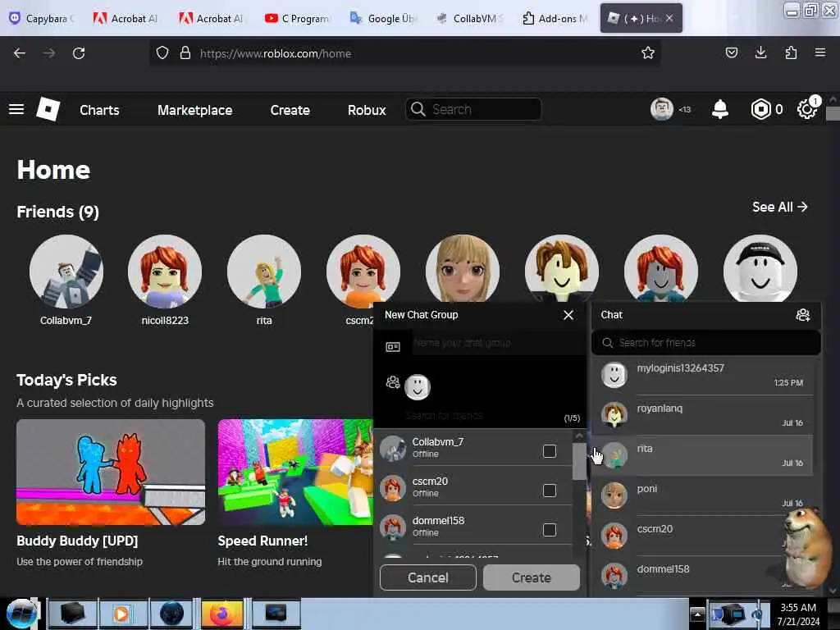The height and width of the screenshot is (630, 840).
Task: Click the Cancel button
Action: [x=427, y=577]
